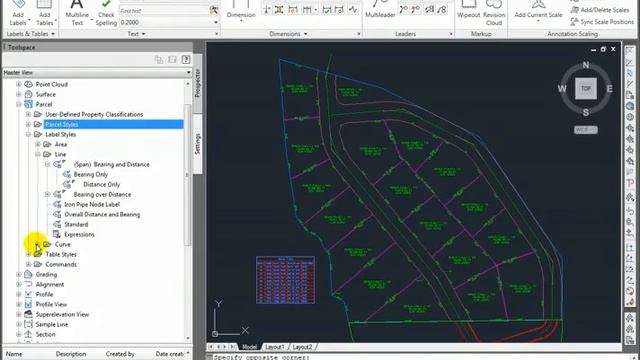Image resolution: width=640 pixels, height=360 pixels.
Task: Expand User-Defined Property Classifications
Action: tap(28, 114)
